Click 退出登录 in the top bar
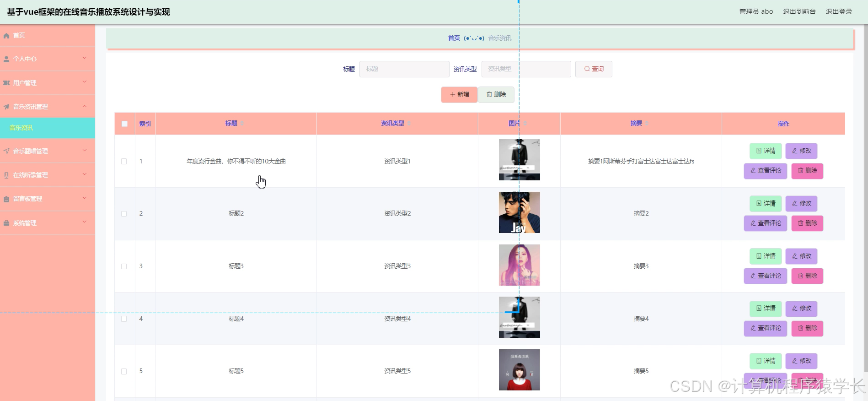The height and width of the screenshot is (401, 868). (x=839, y=11)
